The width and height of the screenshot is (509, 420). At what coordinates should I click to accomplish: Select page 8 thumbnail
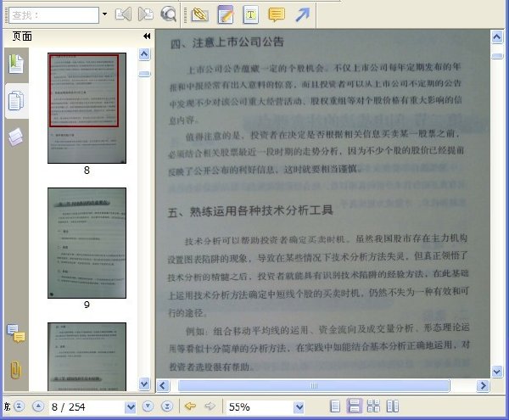[87, 108]
